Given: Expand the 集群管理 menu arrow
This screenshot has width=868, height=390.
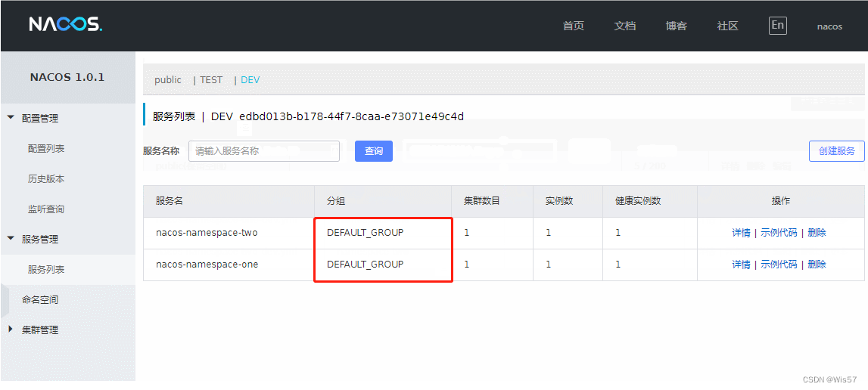Looking at the screenshot, I should (11, 330).
